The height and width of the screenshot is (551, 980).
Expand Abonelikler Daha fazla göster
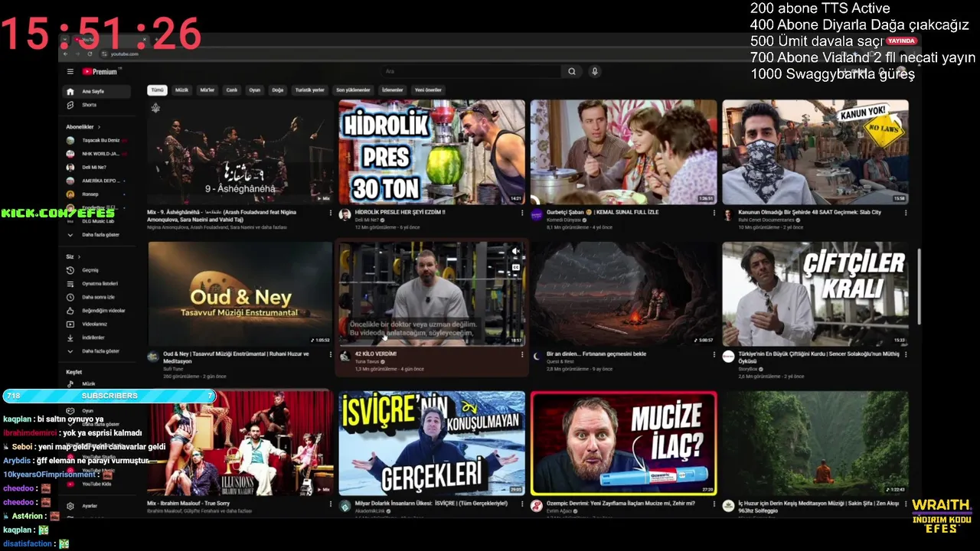pyautogui.click(x=96, y=235)
